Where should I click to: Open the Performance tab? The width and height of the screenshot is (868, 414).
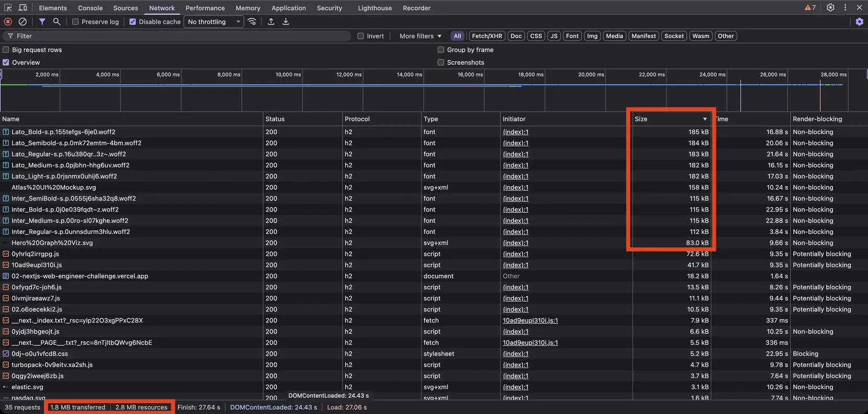pos(205,8)
